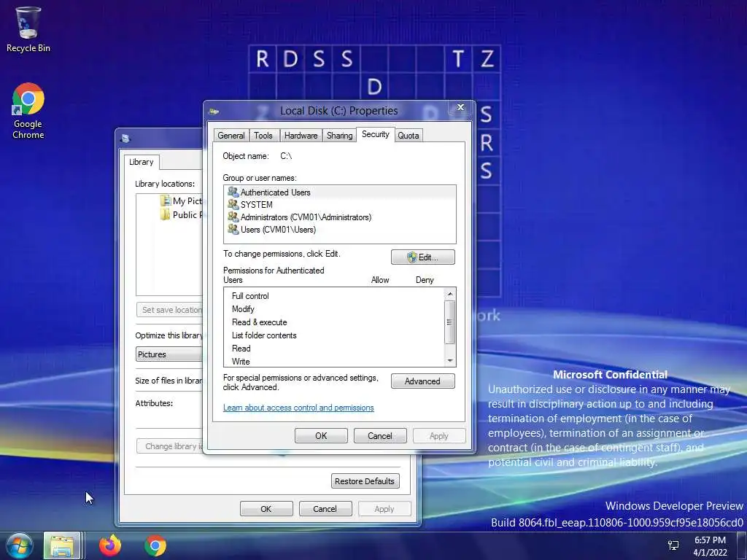Select Authenticated Users in group list
This screenshot has width=747, height=560.
(339, 192)
